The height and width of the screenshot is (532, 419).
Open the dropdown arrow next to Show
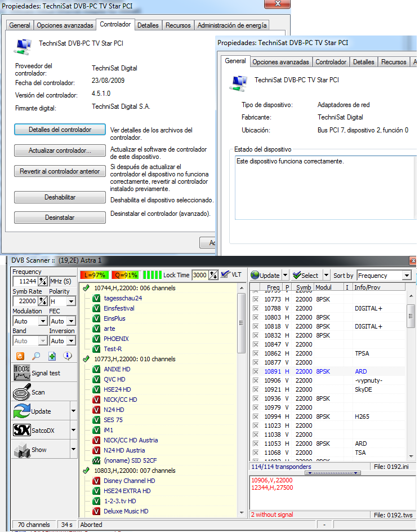click(73, 450)
